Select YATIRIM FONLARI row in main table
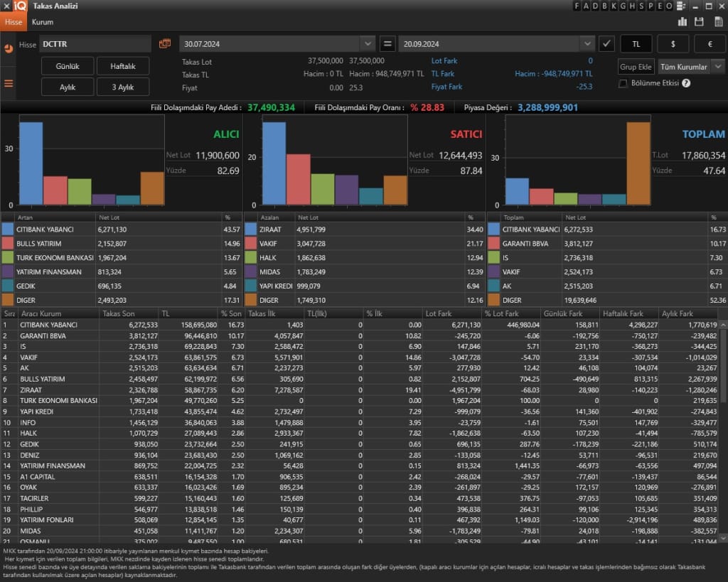Screen dimensions: 728x582 tap(359, 519)
